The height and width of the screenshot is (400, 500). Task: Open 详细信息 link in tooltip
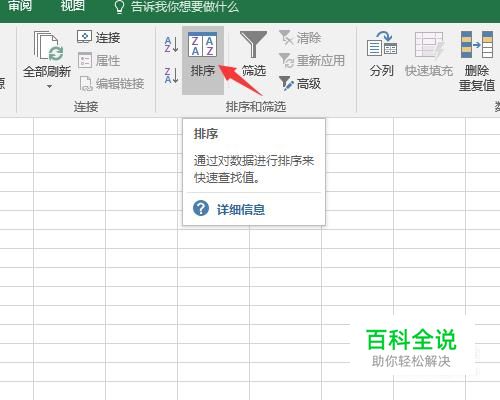[241, 210]
